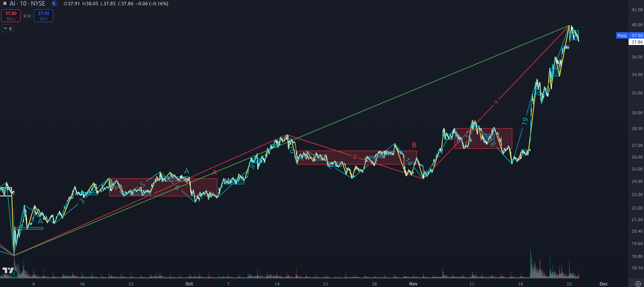Click the red B wave label

tap(414, 145)
